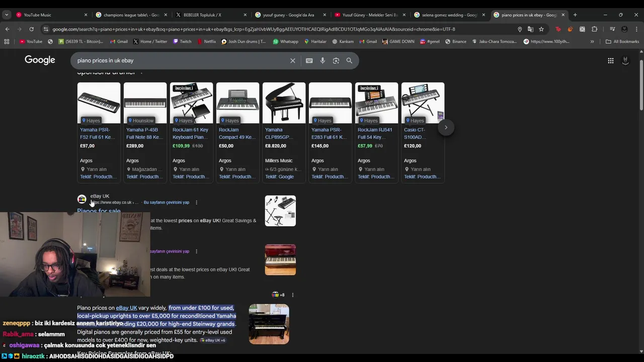Open a new browser tab
644x362 pixels.
[575, 15]
